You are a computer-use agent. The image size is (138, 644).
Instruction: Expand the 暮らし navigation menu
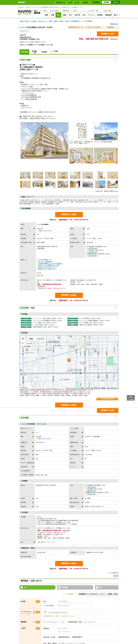point(117,15)
